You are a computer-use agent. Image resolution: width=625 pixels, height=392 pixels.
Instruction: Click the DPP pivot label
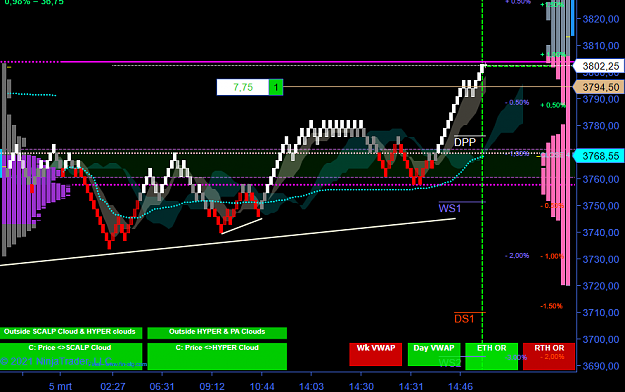point(465,142)
